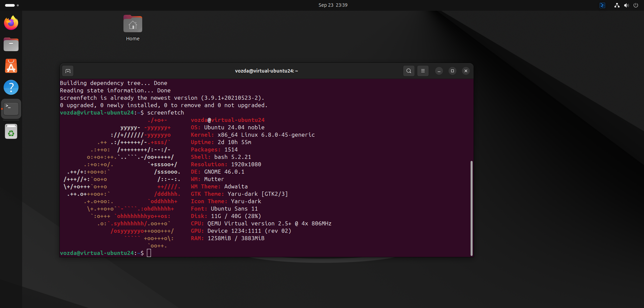Click the 'Device 1234:1111' GPU text
This screenshot has width=644, height=308.
click(x=234, y=231)
